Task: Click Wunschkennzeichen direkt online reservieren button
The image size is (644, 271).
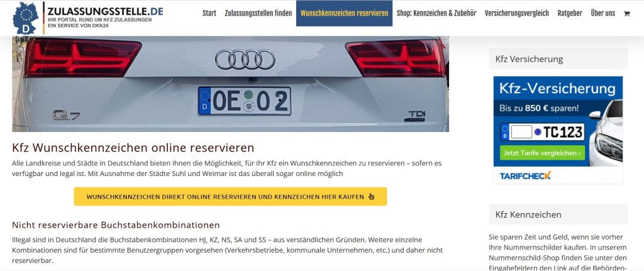Action: coord(230,197)
